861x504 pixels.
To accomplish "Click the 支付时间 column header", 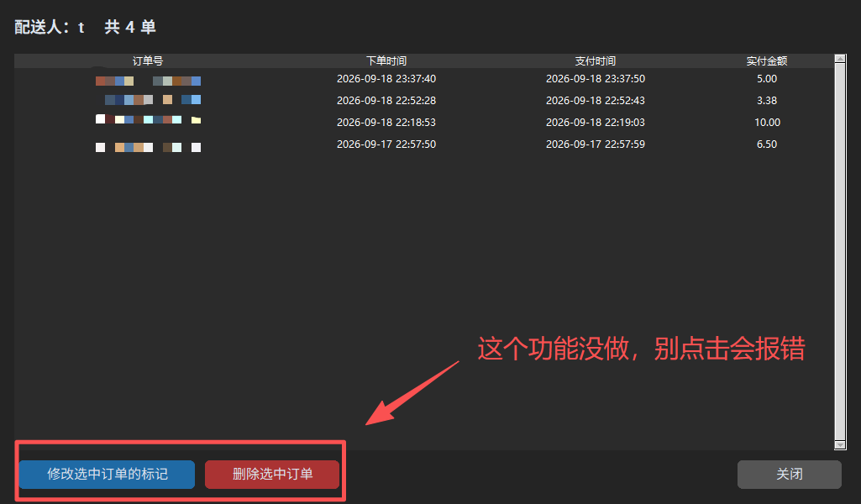I will click(x=596, y=61).
